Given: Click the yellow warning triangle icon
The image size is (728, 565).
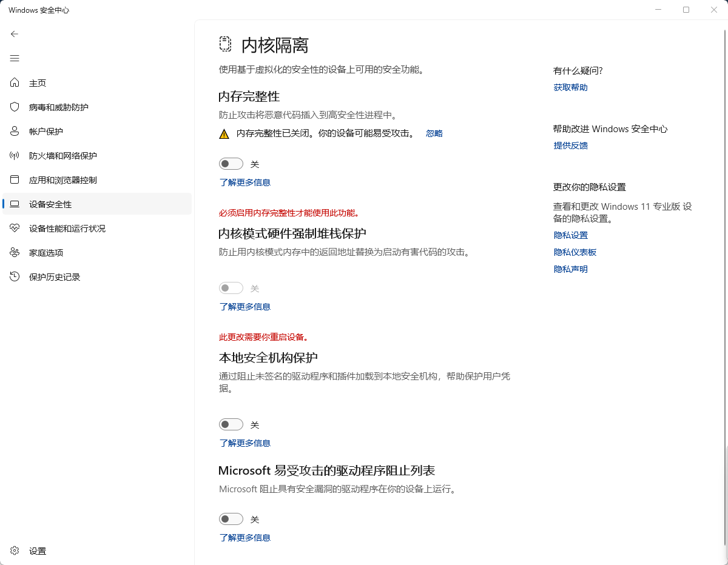Looking at the screenshot, I should coord(224,134).
